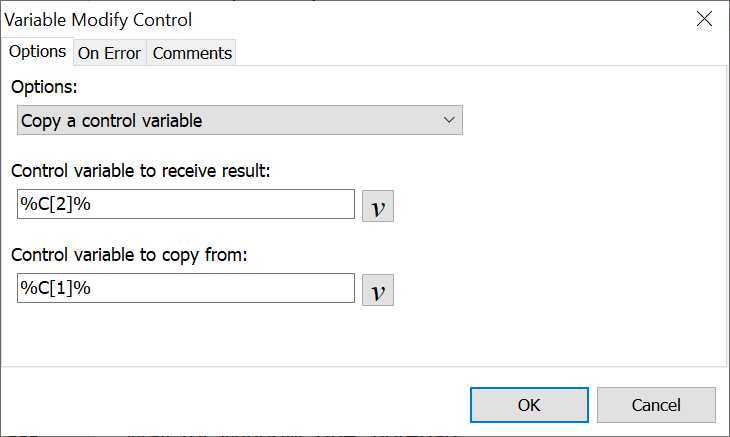Select the Options tab
The width and height of the screenshot is (730, 437).
pos(37,52)
